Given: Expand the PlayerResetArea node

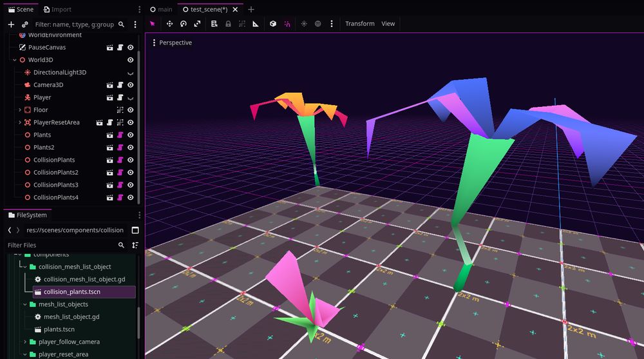Looking at the screenshot, I should tap(20, 122).
